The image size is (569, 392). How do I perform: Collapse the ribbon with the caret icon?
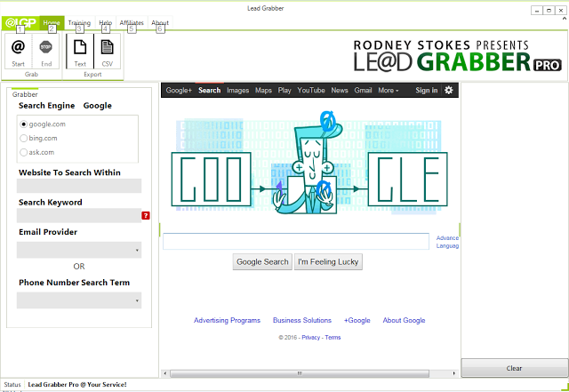click(565, 19)
